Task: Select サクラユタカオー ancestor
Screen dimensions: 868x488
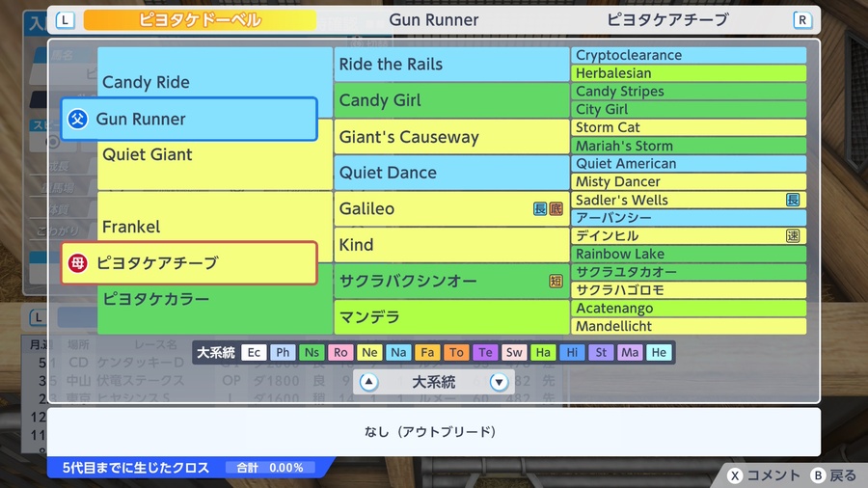Action: [x=689, y=272]
